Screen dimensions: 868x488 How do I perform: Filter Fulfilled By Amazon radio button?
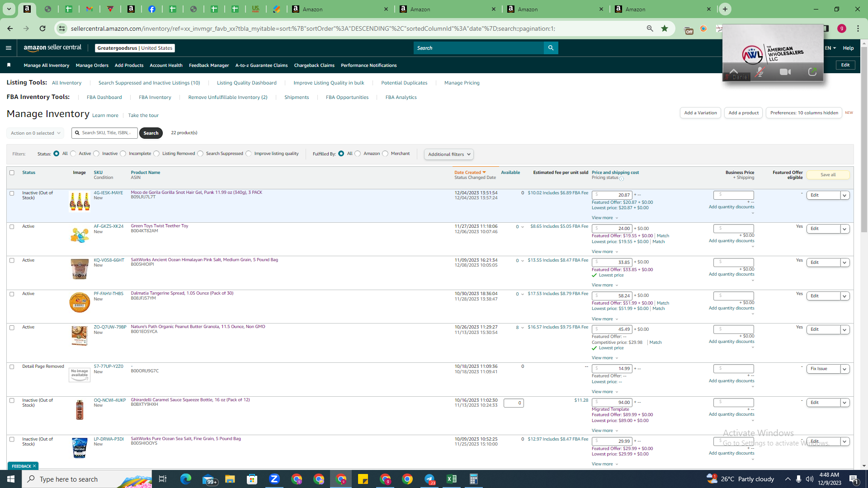click(x=358, y=154)
